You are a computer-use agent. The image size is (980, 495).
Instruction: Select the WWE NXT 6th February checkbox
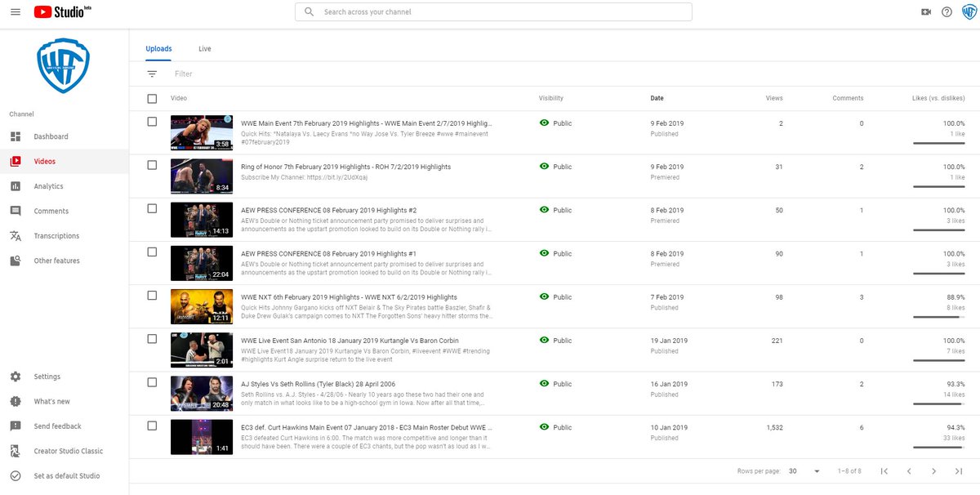tap(152, 296)
